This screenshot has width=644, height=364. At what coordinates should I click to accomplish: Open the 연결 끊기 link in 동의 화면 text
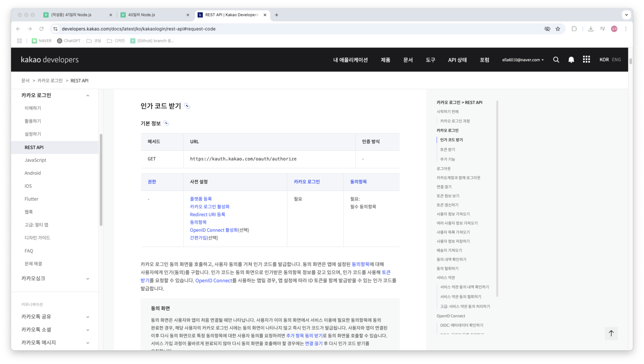click(x=314, y=343)
